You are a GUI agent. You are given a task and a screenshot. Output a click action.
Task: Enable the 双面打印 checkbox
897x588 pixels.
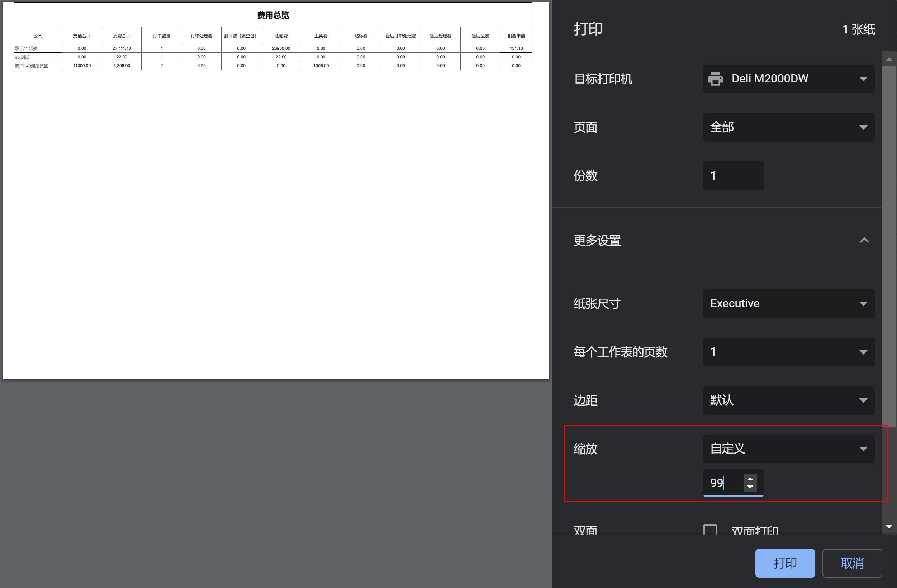710,530
